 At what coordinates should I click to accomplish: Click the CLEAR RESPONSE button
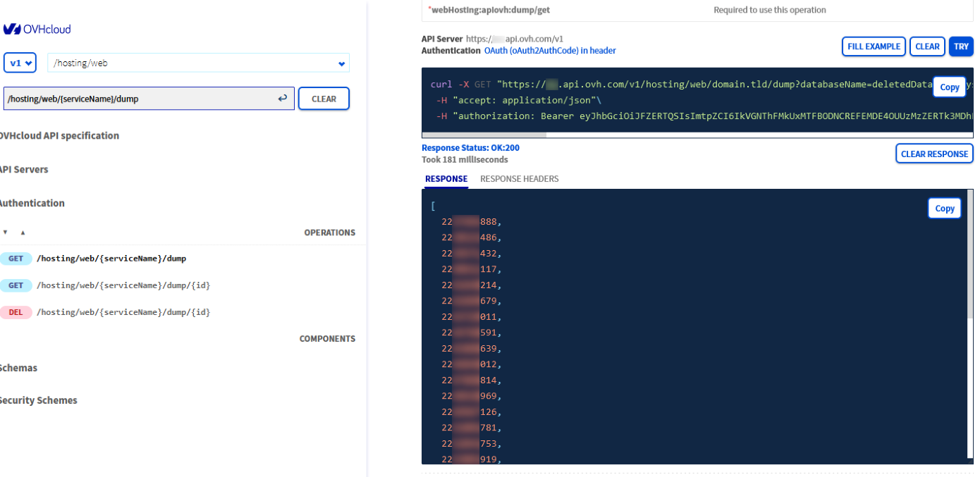click(934, 154)
